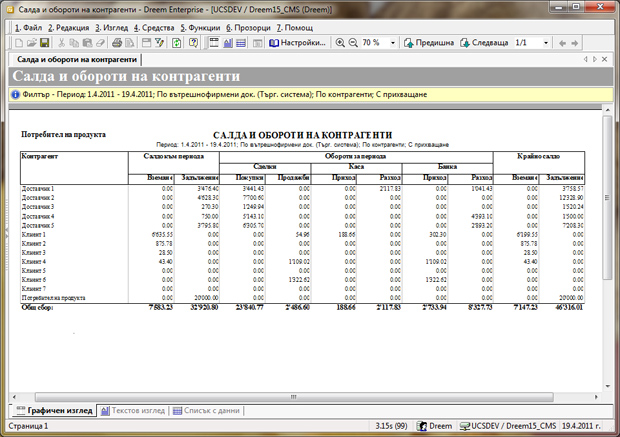
Task: Open the Настройки settings button
Action: point(297,43)
